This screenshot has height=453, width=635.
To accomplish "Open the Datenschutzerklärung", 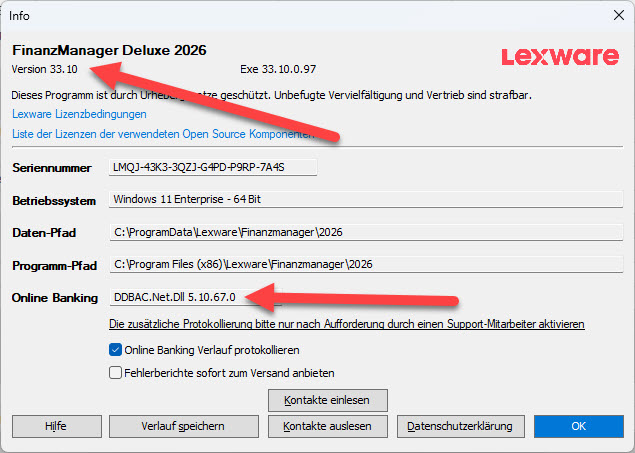I will (x=459, y=426).
